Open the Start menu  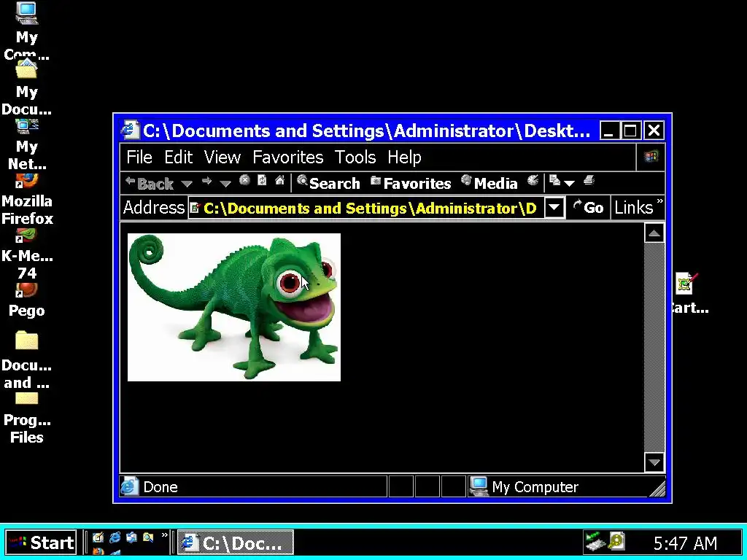click(x=41, y=542)
